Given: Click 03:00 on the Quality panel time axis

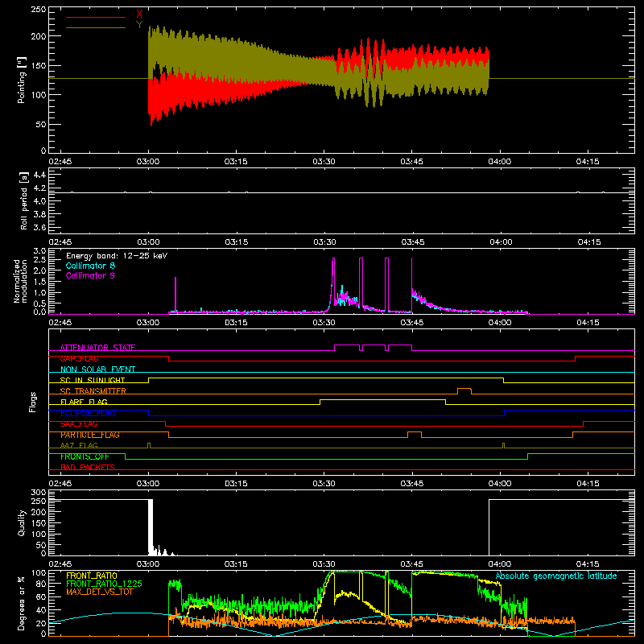Looking at the screenshot, I should coord(148,564).
